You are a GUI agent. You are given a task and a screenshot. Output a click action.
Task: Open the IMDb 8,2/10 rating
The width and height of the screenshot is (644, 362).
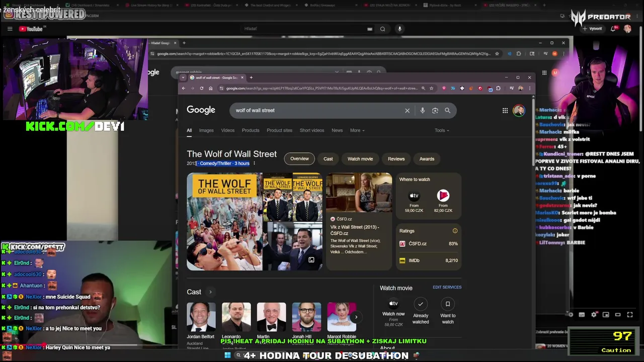[x=429, y=260]
